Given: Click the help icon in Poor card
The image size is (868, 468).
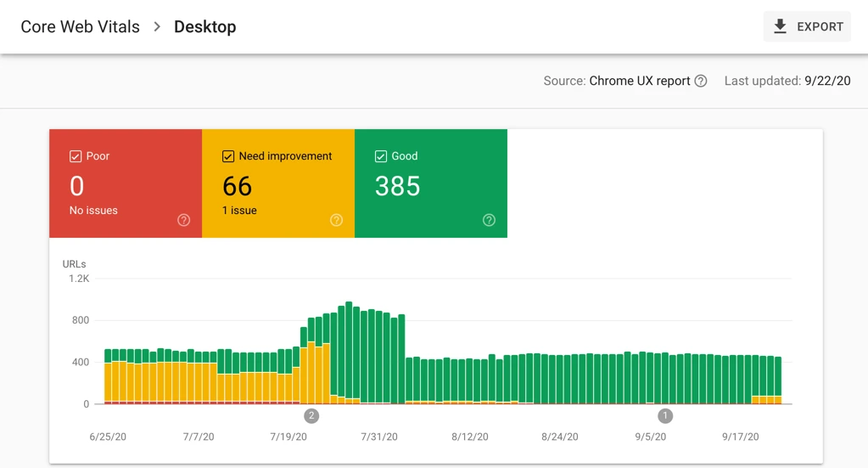Looking at the screenshot, I should 184,220.
